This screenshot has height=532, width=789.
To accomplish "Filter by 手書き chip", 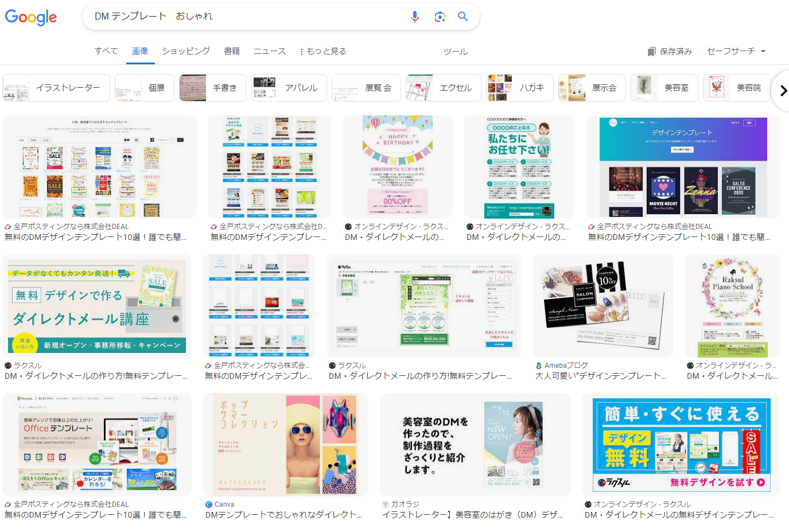I will [213, 88].
